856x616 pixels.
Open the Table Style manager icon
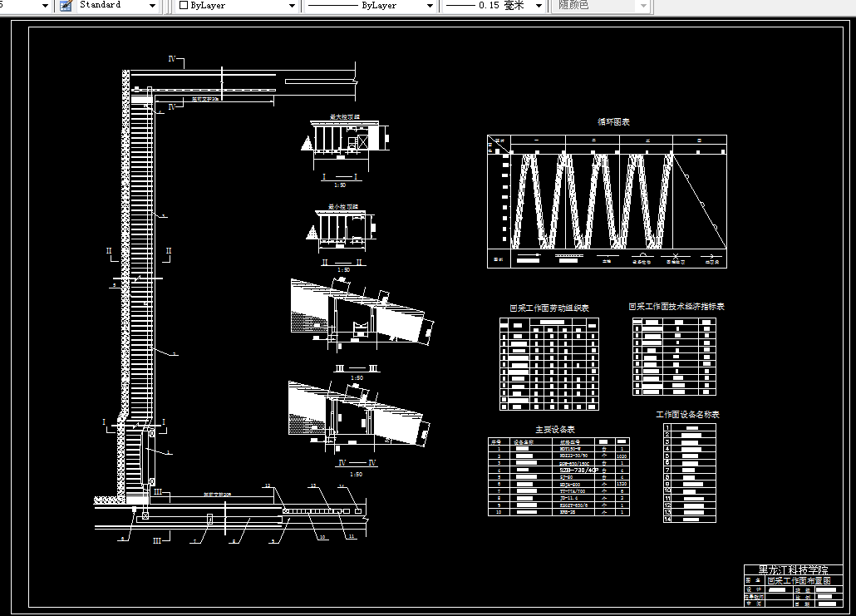(x=66, y=6)
